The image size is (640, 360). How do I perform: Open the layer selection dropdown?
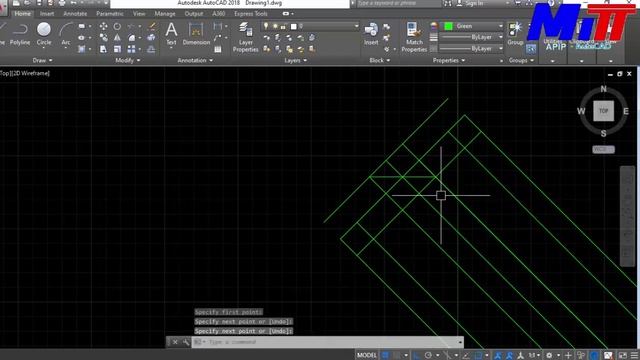[356, 26]
